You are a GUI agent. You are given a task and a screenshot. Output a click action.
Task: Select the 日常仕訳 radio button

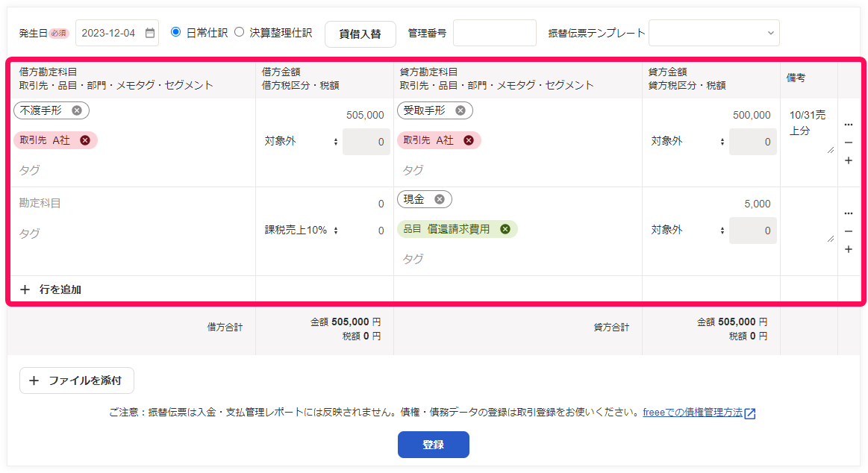click(x=176, y=32)
